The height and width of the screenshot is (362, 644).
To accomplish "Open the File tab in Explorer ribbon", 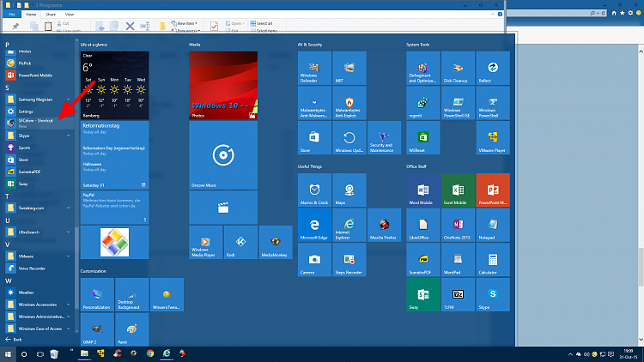I will tap(12, 15).
